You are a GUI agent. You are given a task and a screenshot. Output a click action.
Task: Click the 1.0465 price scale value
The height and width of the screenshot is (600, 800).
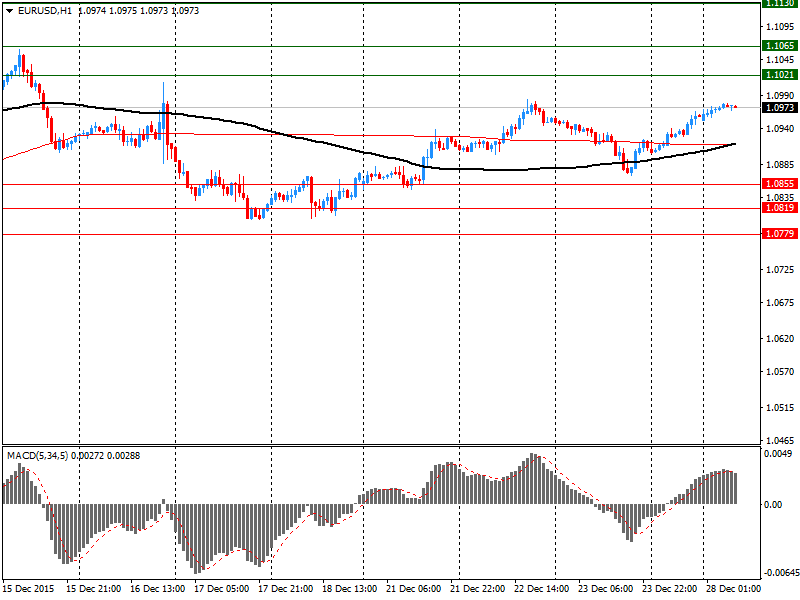780,440
